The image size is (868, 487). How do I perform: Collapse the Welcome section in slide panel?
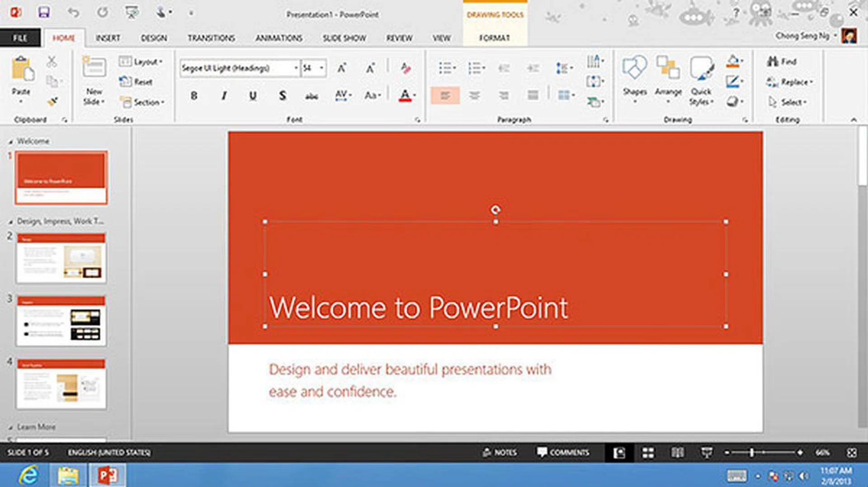pos(11,142)
